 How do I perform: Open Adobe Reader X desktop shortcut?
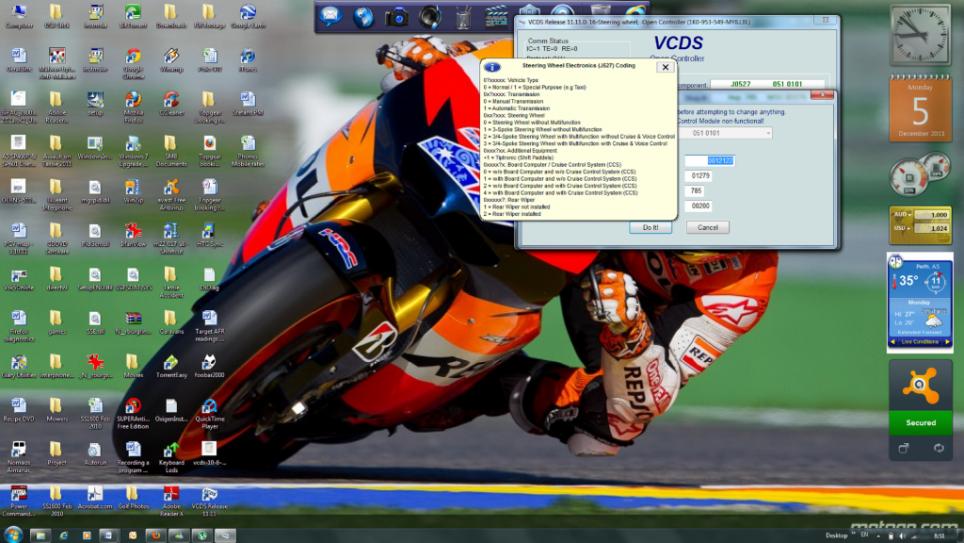click(x=171, y=501)
